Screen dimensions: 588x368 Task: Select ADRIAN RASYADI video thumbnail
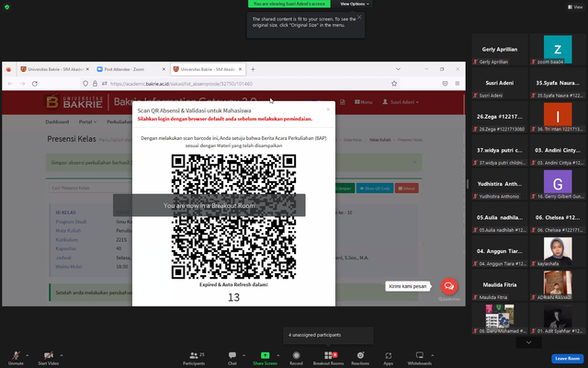coord(558,285)
